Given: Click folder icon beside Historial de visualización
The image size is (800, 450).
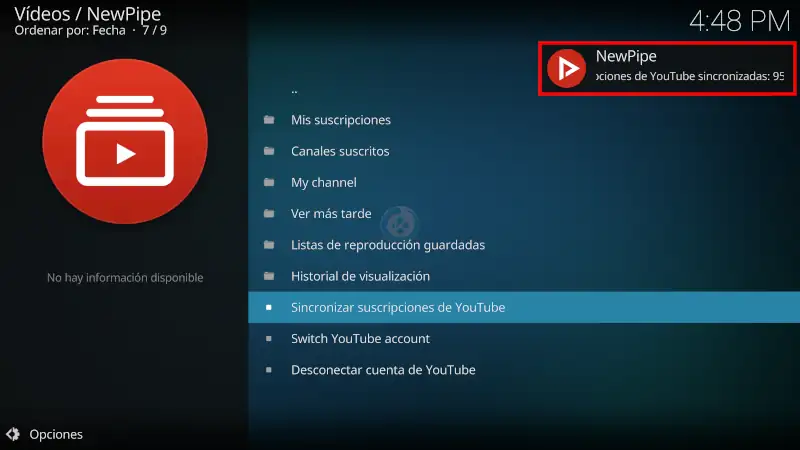Looking at the screenshot, I should point(269,276).
